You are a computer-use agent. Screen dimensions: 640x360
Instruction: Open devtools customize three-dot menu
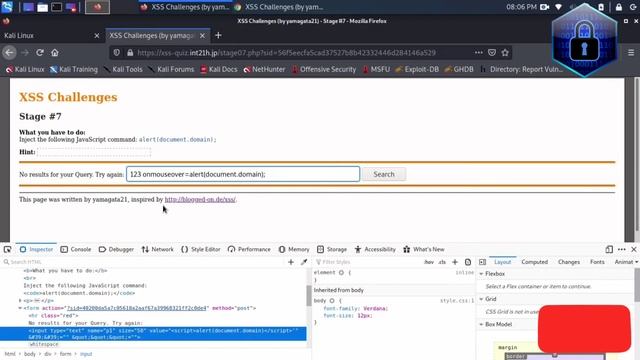(622, 249)
